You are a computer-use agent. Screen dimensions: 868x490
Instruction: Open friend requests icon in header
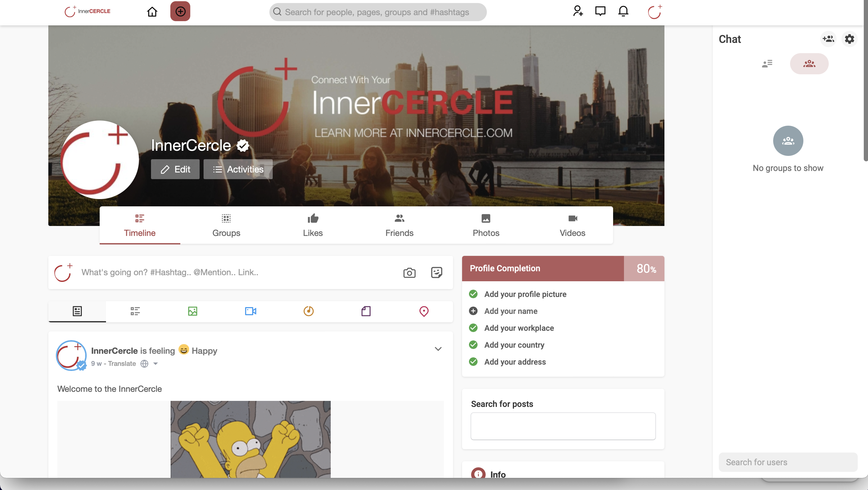pyautogui.click(x=577, y=11)
